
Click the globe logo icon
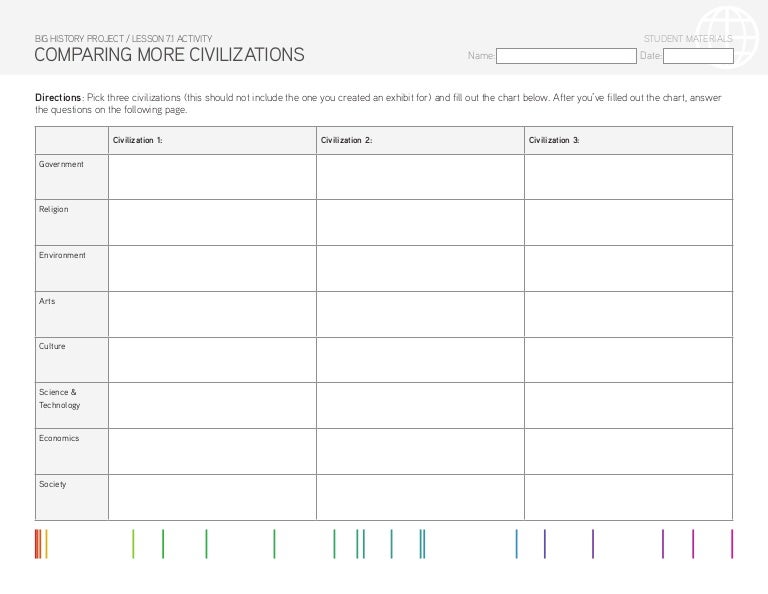point(727,37)
